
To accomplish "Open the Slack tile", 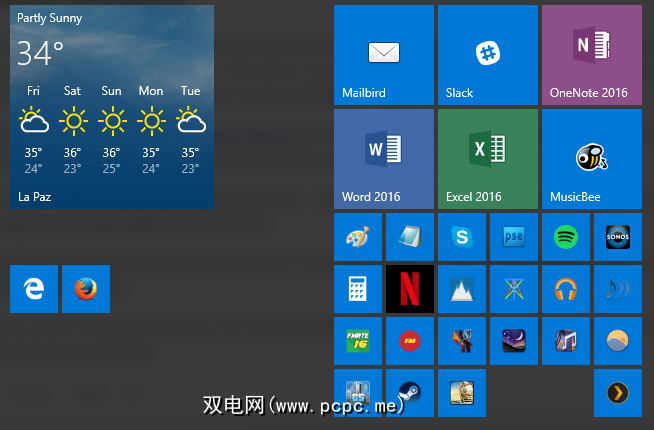I will click(488, 55).
